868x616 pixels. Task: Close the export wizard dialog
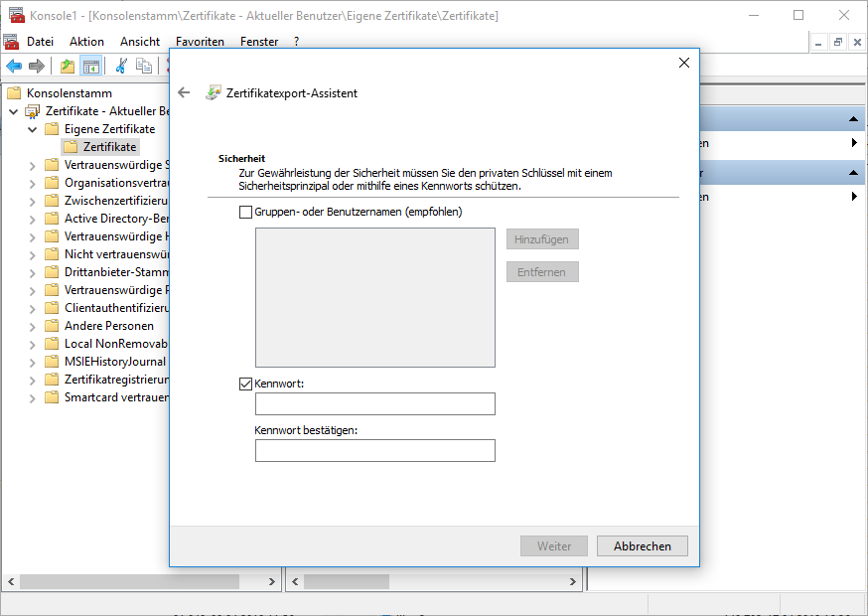click(x=683, y=63)
